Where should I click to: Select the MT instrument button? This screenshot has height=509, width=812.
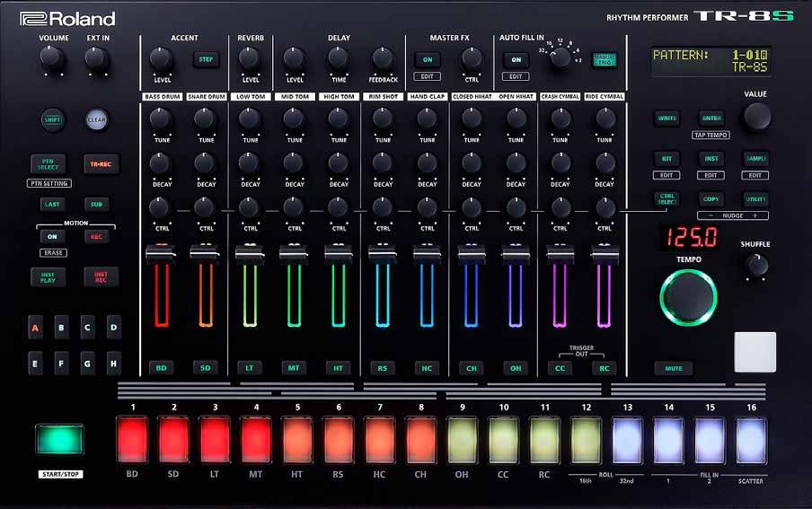tap(294, 368)
